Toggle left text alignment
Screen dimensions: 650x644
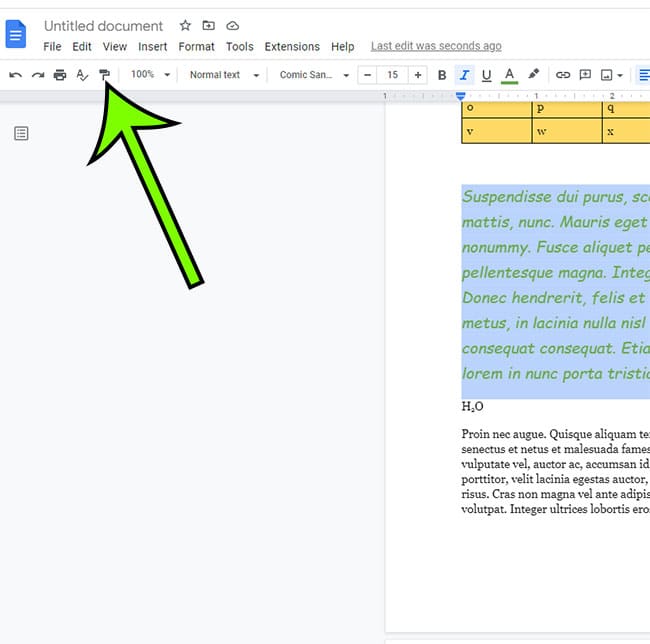pos(644,75)
